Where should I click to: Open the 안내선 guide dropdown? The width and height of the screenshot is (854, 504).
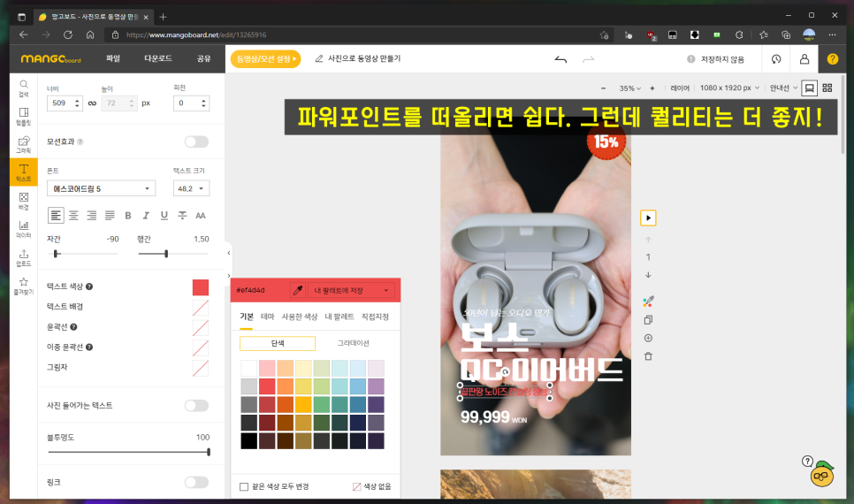click(x=783, y=88)
